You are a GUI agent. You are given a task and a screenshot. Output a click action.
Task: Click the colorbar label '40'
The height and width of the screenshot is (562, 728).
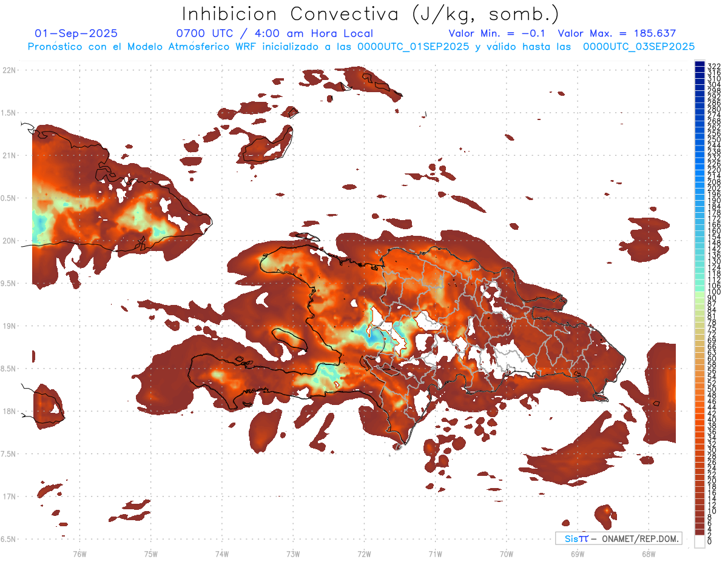click(712, 420)
